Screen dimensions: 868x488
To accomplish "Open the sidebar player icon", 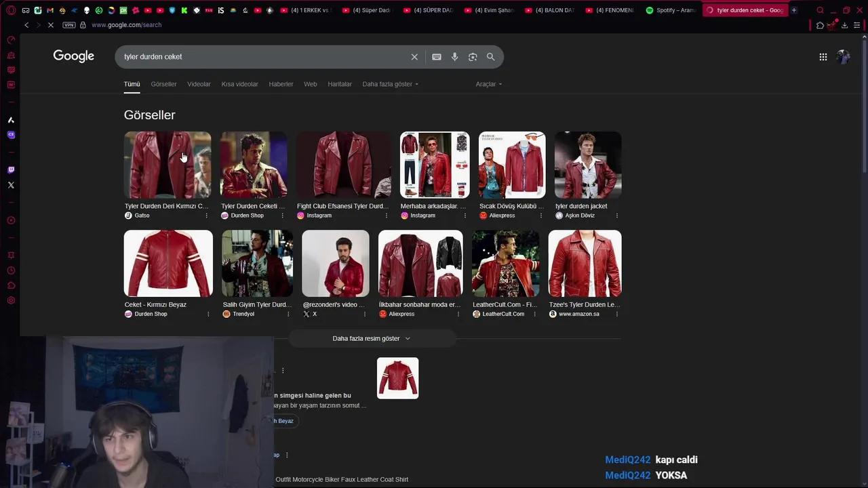I will pos(11,220).
